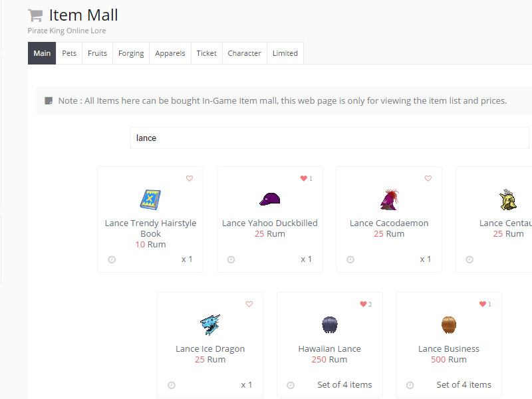532x399 pixels.
Task: Click the dark Hawaiian Lance hair image
Action: pos(329,325)
